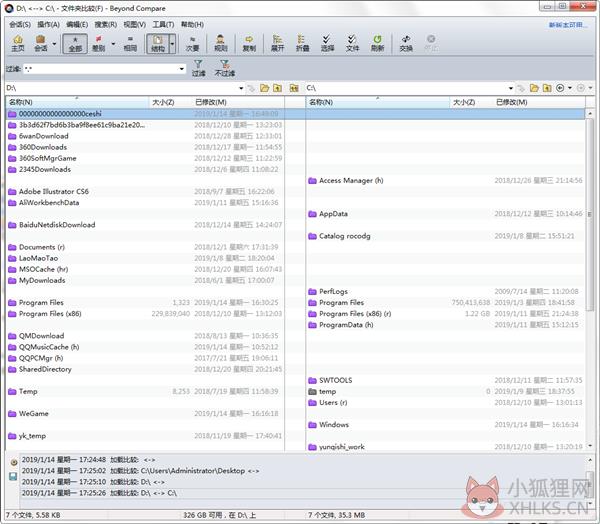Click the folder icon beside Windows
600x524 pixels.
click(312, 425)
